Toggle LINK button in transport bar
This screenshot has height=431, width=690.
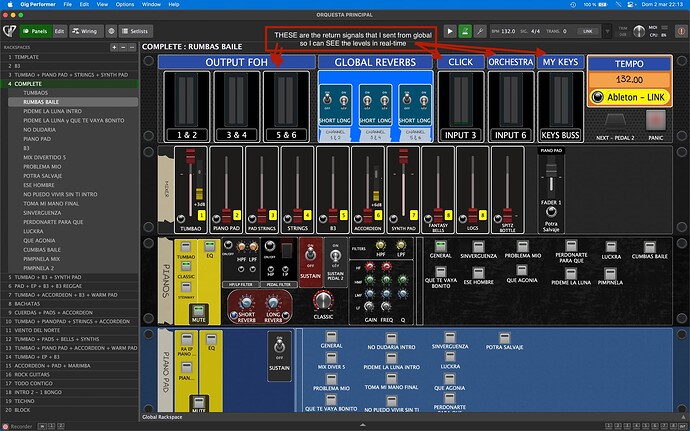pos(587,31)
